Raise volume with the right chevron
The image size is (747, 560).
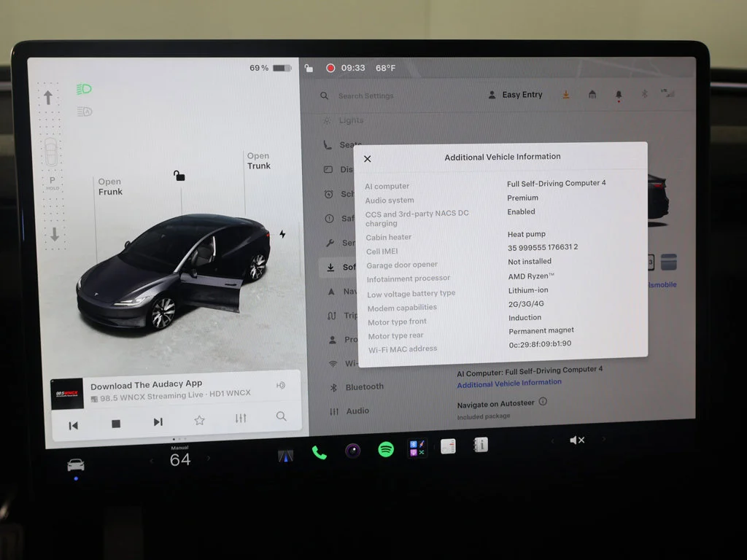604,438
